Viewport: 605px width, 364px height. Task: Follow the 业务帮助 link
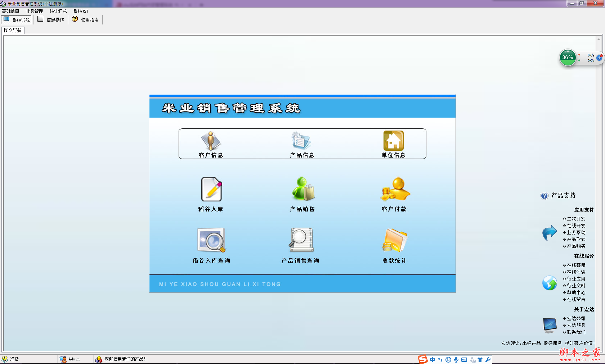576,232
